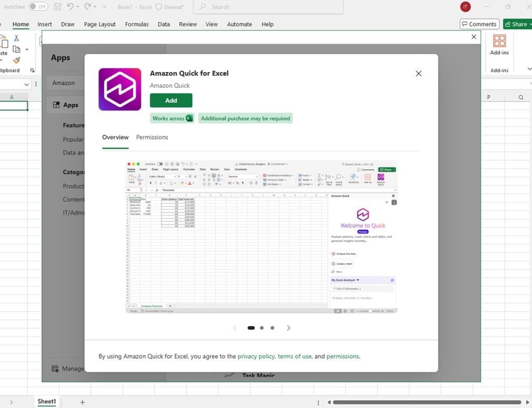Click the Search box in title bar
The image size is (532, 408).
pyautogui.click(x=269, y=7)
